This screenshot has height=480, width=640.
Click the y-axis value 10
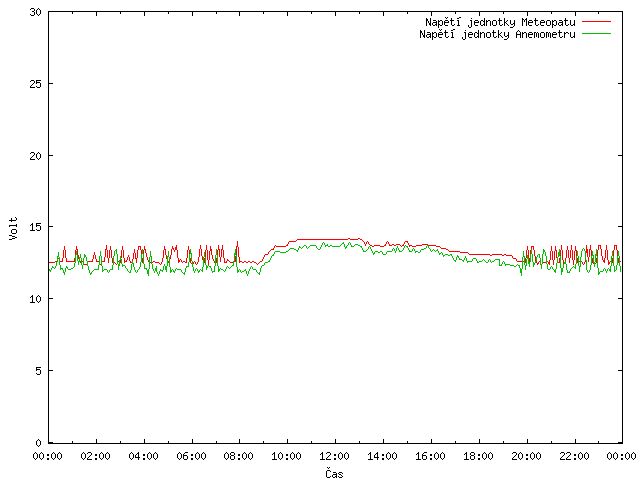(x=36, y=299)
